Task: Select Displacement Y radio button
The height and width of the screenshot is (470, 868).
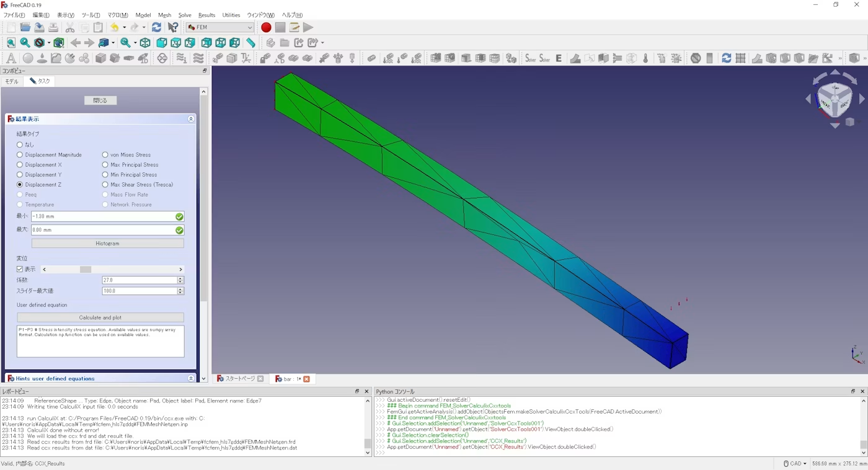Action: pyautogui.click(x=20, y=175)
